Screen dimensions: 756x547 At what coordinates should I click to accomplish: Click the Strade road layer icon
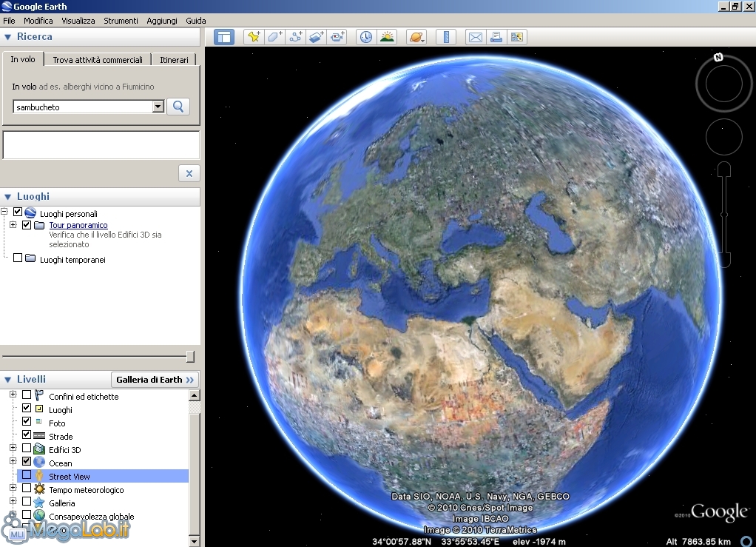click(x=39, y=436)
